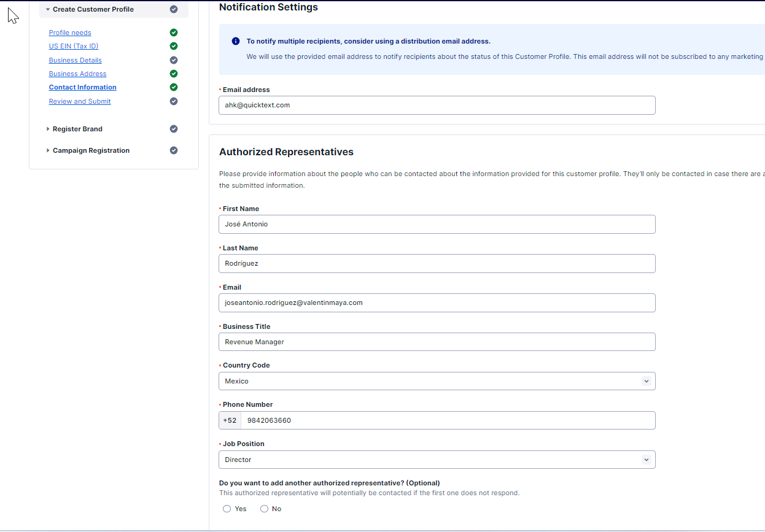Click the status icon beside Register Brand
765x532 pixels.
174,129
